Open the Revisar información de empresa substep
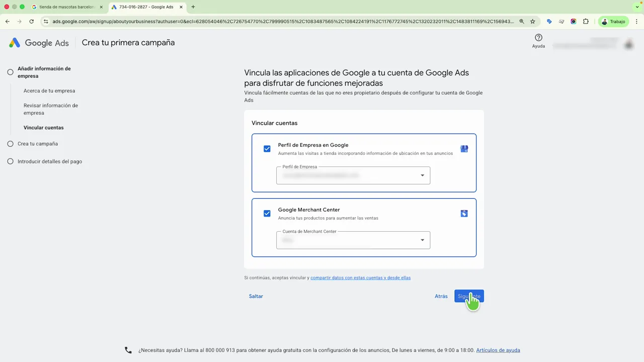 coord(51,109)
